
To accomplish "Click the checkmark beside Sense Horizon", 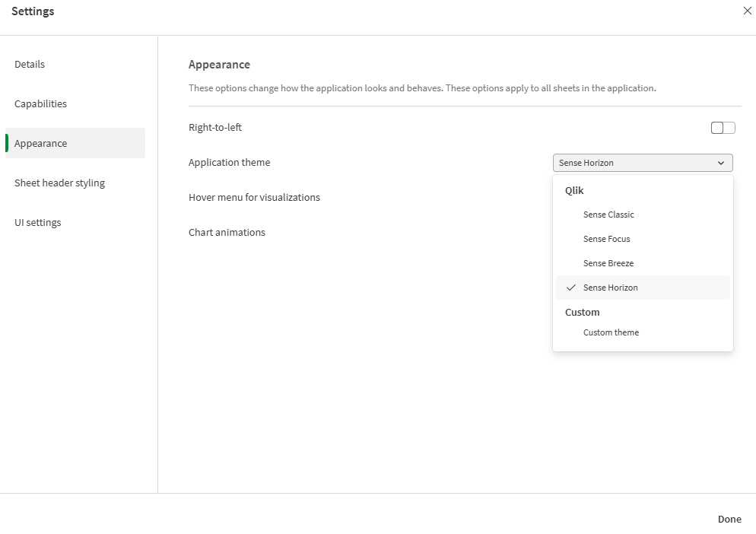I will [571, 288].
